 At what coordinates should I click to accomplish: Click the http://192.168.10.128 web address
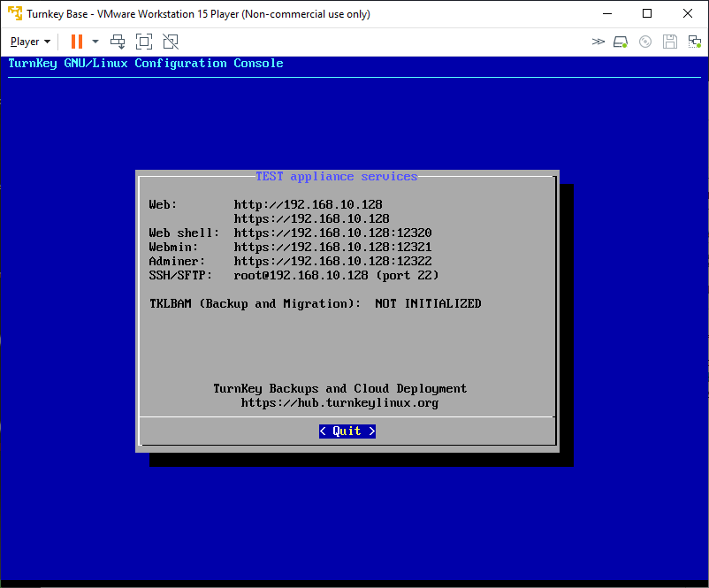(308, 204)
